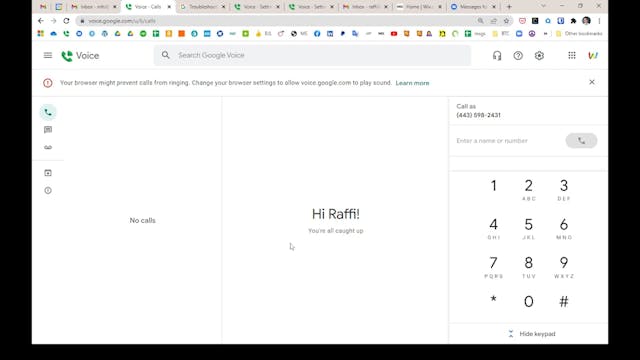
Task: Dial digit 3 DEF on keypad
Action: (564, 190)
